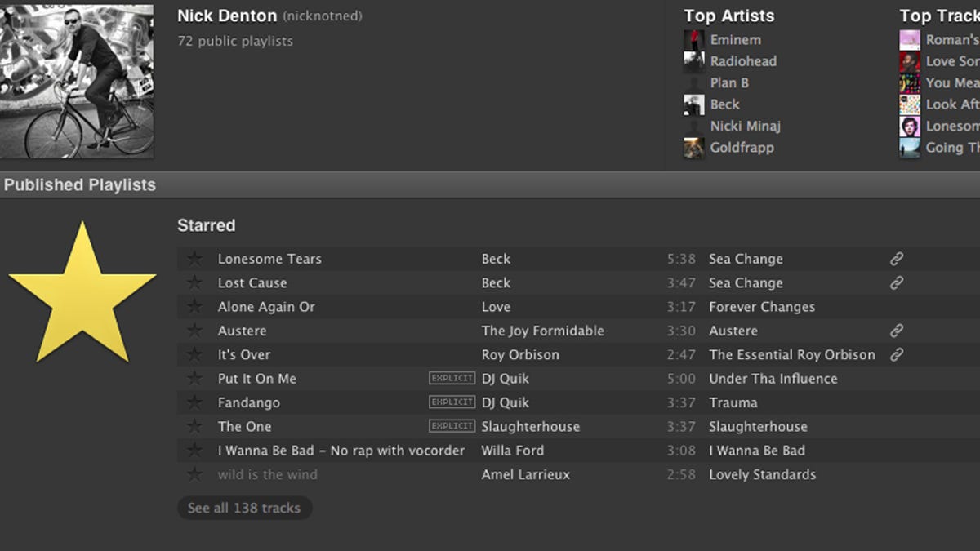
Task: Click the Goldfrapp artist thumbnail icon
Action: [694, 148]
